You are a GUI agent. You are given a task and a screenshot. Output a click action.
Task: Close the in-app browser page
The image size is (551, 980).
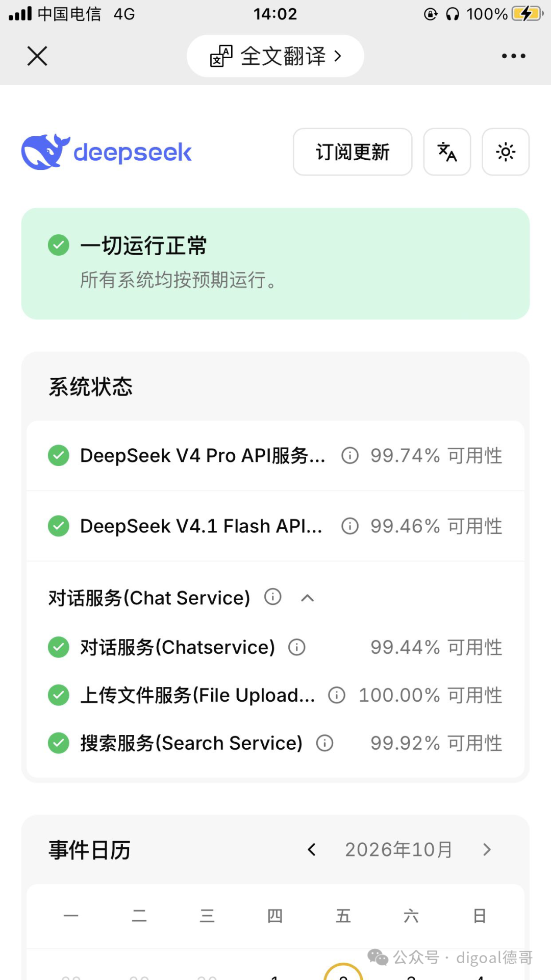tap(37, 56)
